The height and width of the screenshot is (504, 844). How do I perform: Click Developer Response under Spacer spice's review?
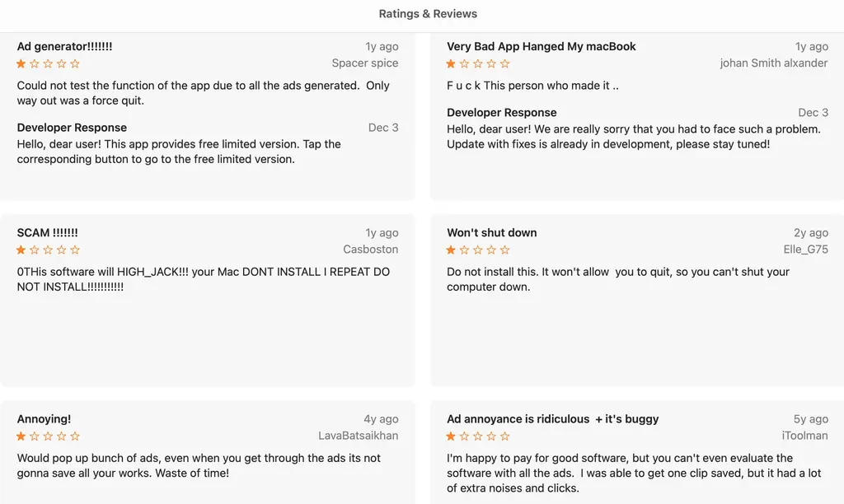click(72, 128)
